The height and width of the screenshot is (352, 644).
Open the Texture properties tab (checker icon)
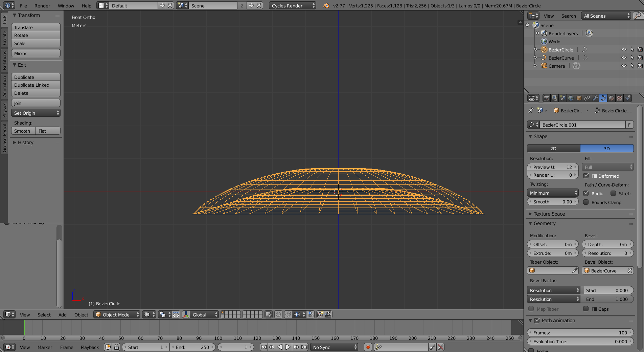point(620,98)
